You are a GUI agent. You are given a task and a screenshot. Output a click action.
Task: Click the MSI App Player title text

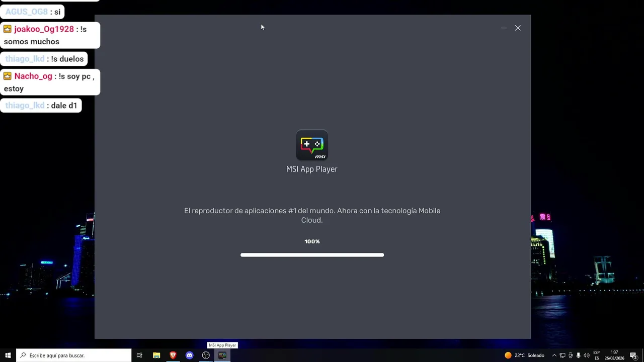pos(312,169)
